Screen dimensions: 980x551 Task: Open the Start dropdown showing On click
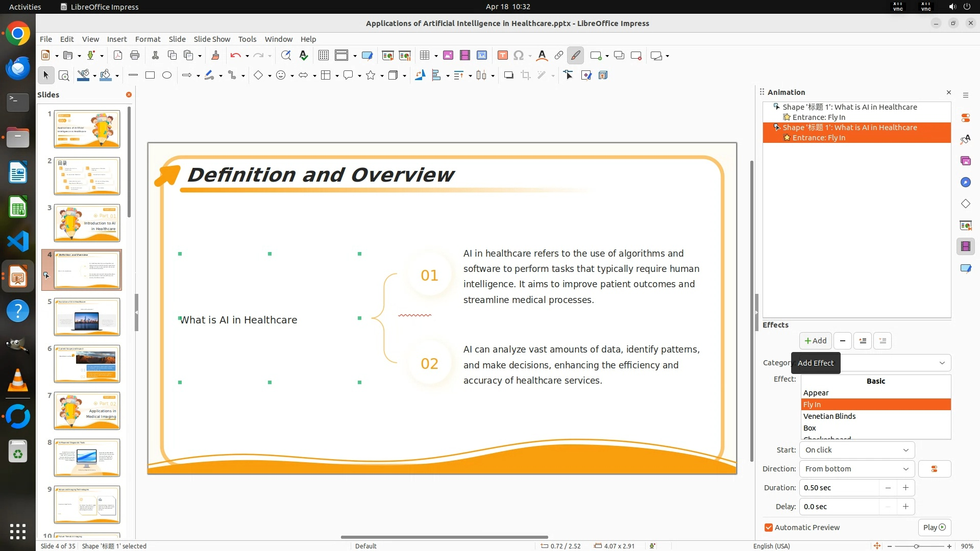point(856,450)
